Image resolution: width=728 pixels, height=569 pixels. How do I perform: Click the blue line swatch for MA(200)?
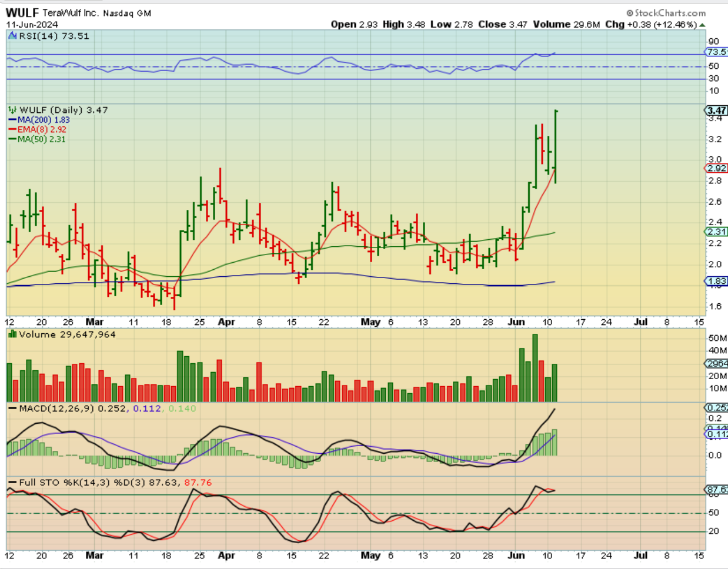point(12,120)
